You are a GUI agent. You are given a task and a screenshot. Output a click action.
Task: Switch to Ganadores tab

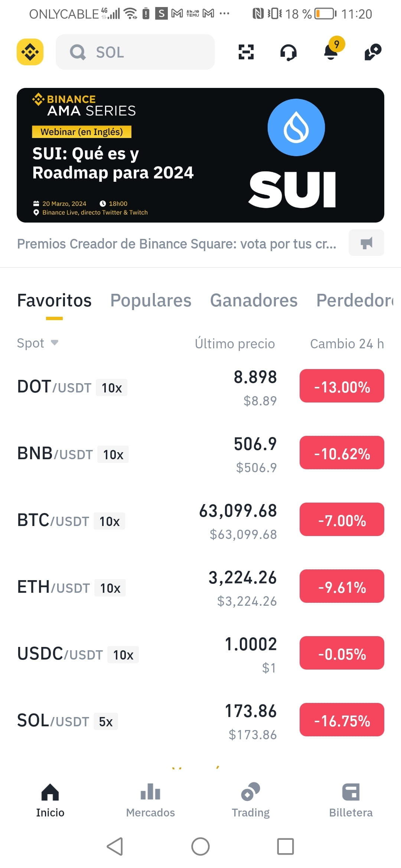click(254, 300)
